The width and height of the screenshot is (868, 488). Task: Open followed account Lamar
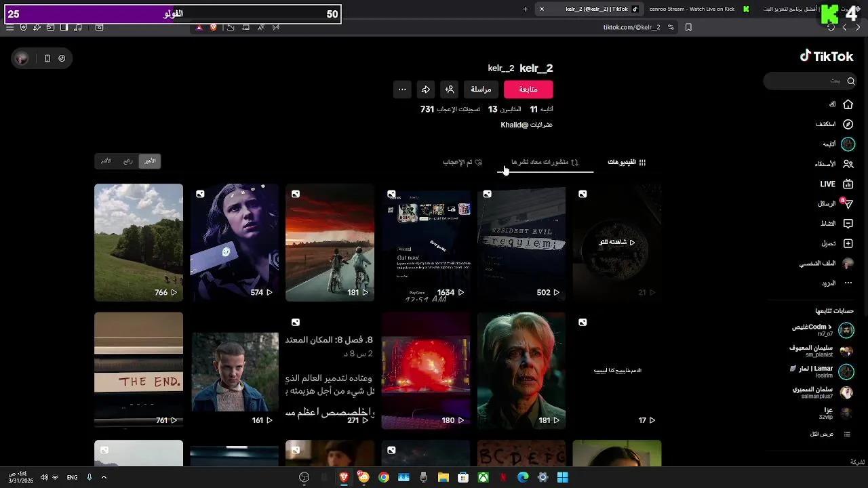coord(823,371)
